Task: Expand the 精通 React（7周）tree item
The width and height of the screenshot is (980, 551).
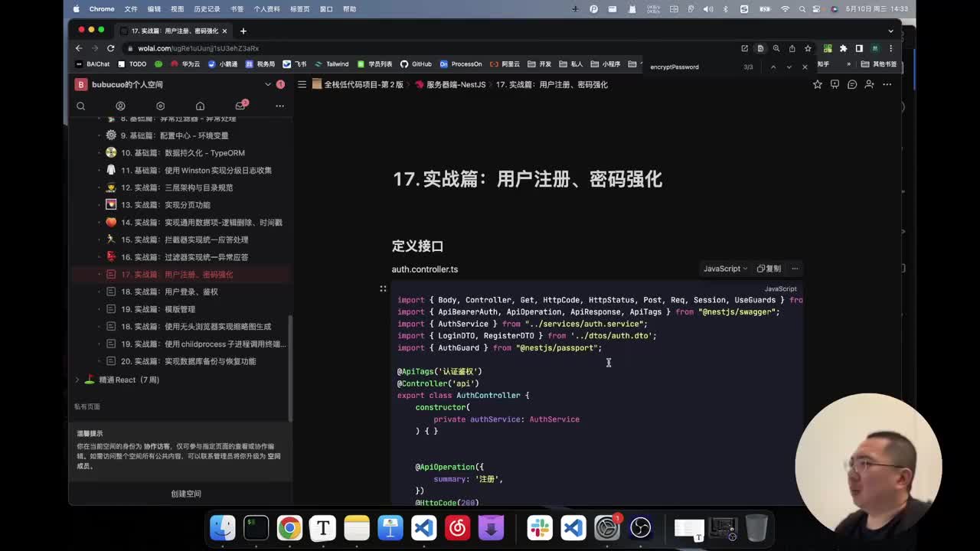Action: click(77, 380)
